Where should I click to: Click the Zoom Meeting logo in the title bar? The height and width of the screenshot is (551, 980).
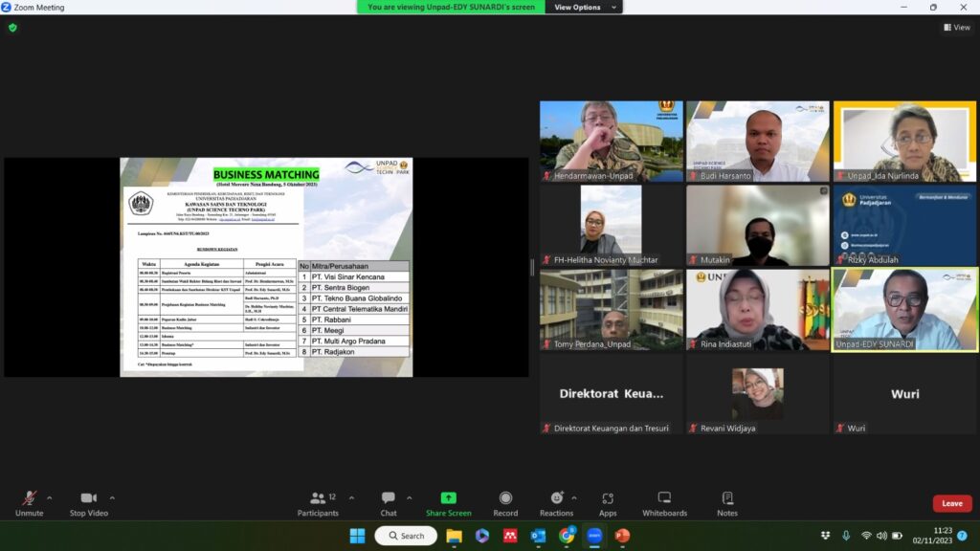click(7, 7)
